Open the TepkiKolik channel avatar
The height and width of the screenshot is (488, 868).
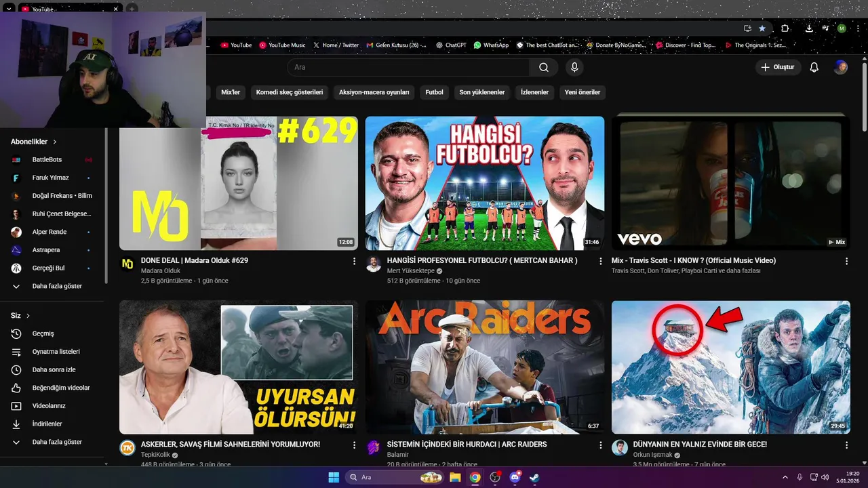[127, 448]
